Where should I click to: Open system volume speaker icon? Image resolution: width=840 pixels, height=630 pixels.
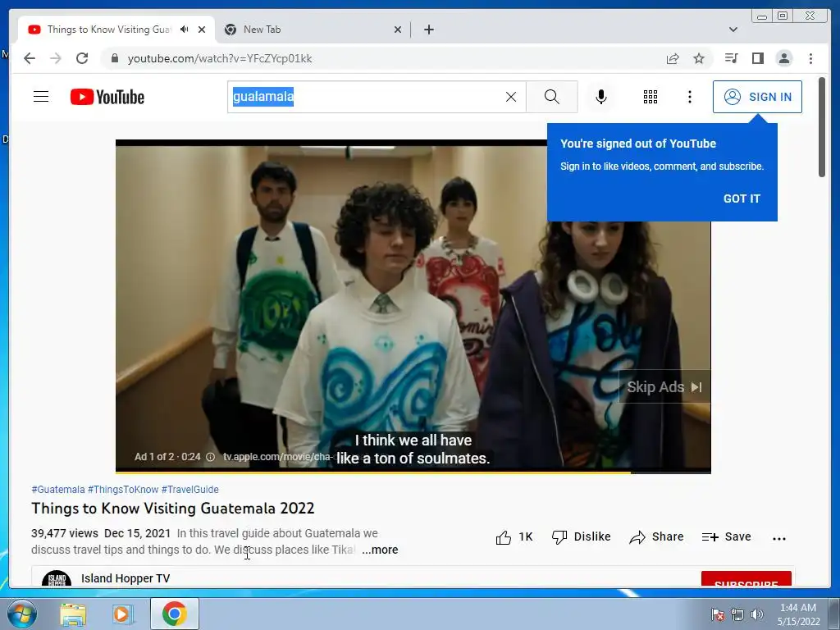coord(757,614)
